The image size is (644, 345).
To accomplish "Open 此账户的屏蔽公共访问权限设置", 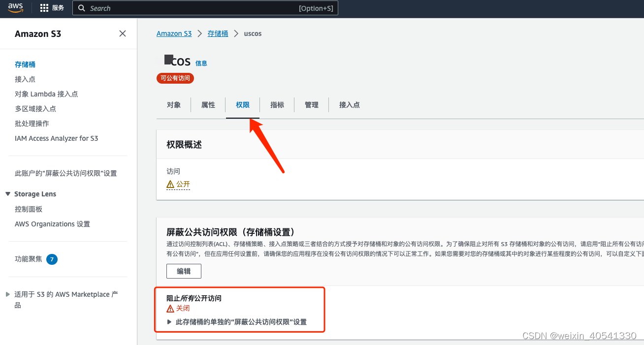I will pyautogui.click(x=66, y=173).
